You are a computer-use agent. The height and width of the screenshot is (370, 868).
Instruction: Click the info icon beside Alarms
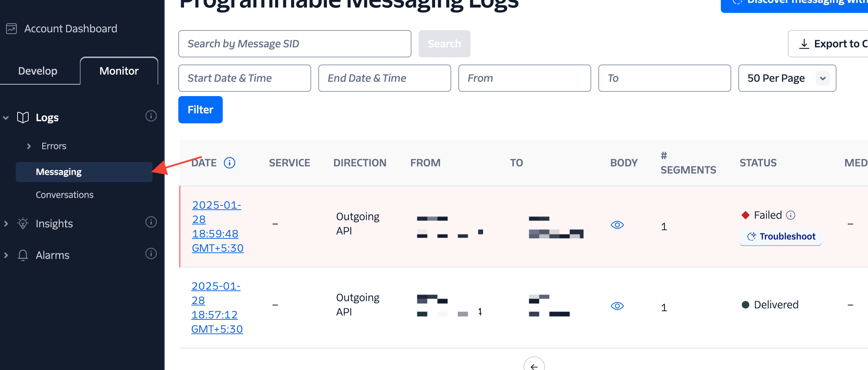(x=151, y=253)
